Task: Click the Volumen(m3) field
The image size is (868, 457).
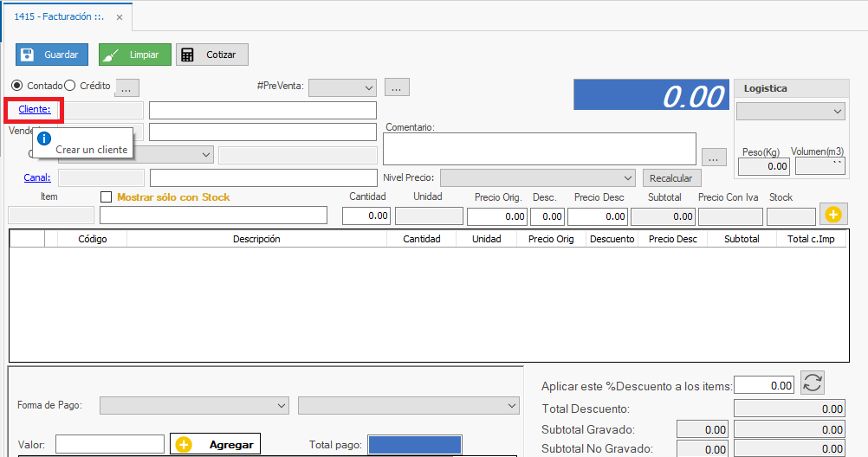Action: point(820,166)
